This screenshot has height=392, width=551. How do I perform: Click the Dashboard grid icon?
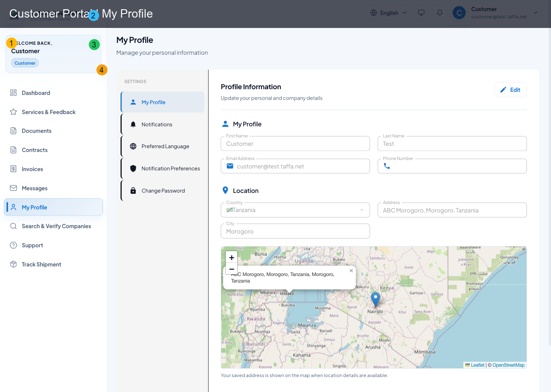[13, 93]
